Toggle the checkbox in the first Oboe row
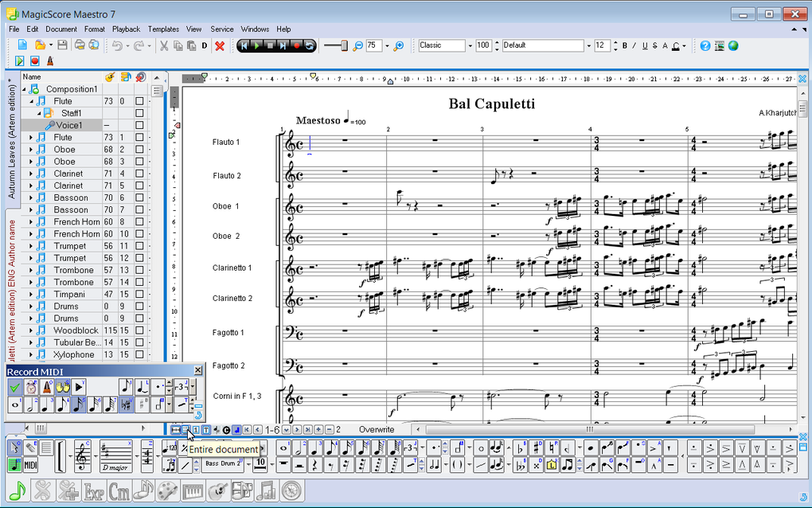The width and height of the screenshot is (812, 508). coord(139,149)
